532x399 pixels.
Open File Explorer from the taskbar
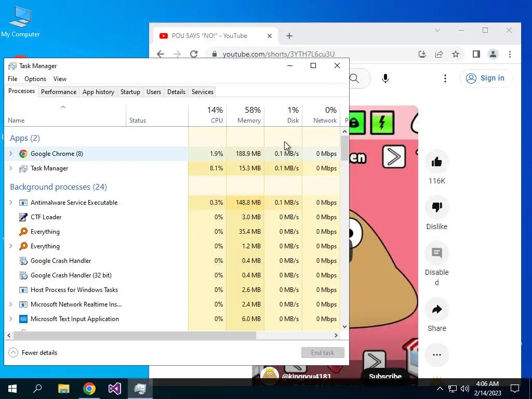pos(63,389)
